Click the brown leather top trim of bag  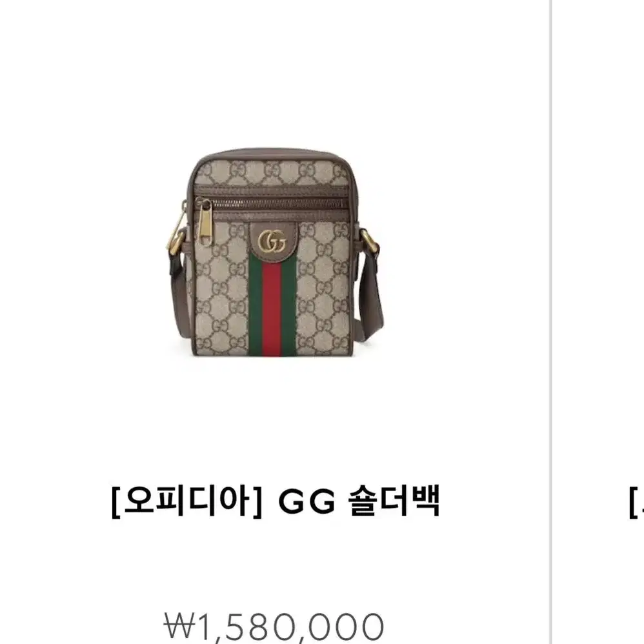click(x=272, y=154)
